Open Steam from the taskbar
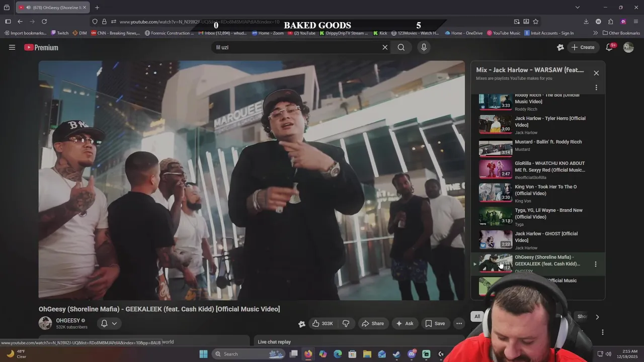This screenshot has width=644, height=362. pyautogui.click(x=396, y=354)
